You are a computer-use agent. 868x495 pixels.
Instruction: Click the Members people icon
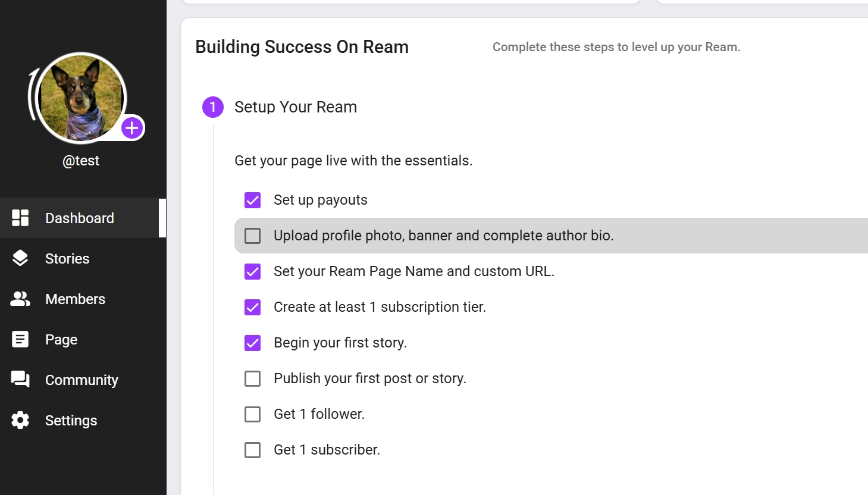point(20,299)
